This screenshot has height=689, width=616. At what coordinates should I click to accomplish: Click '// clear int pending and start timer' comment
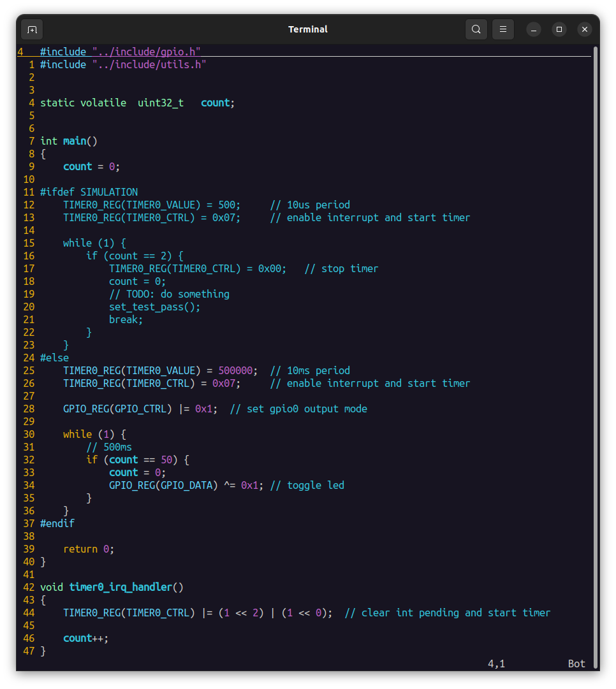[x=448, y=613]
